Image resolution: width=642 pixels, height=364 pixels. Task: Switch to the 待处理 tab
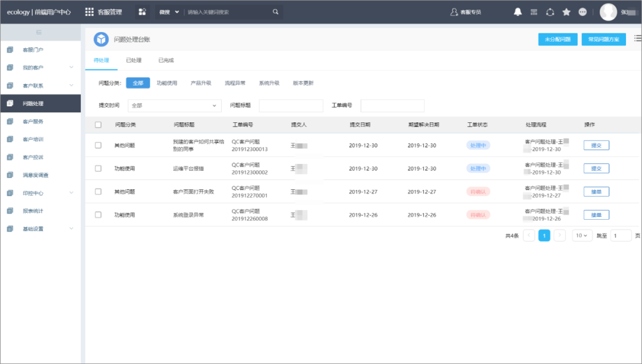[x=101, y=60]
